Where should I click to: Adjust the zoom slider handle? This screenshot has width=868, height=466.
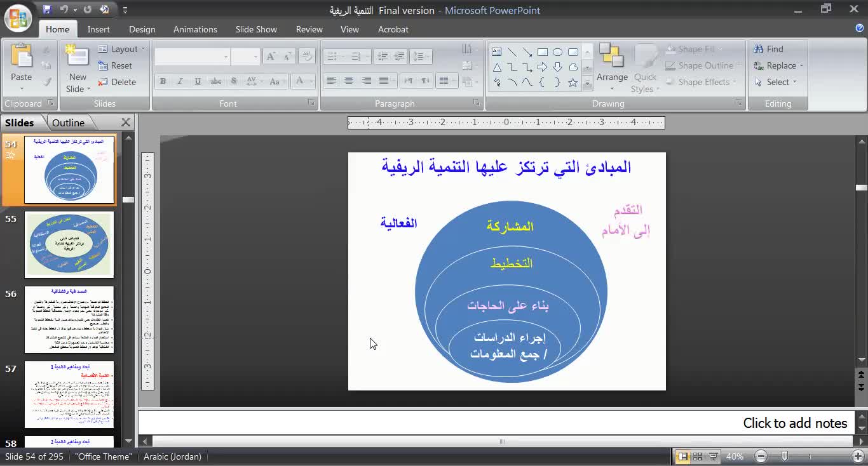pos(785,456)
